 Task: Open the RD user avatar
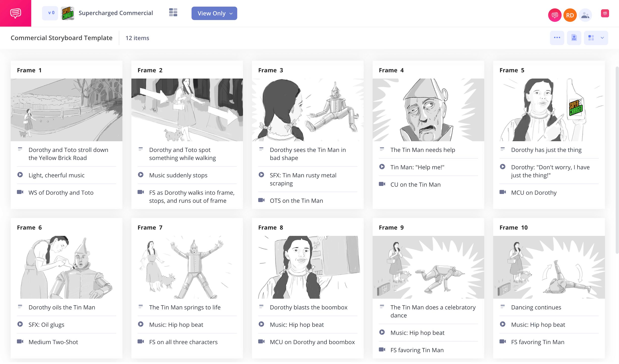[570, 15]
